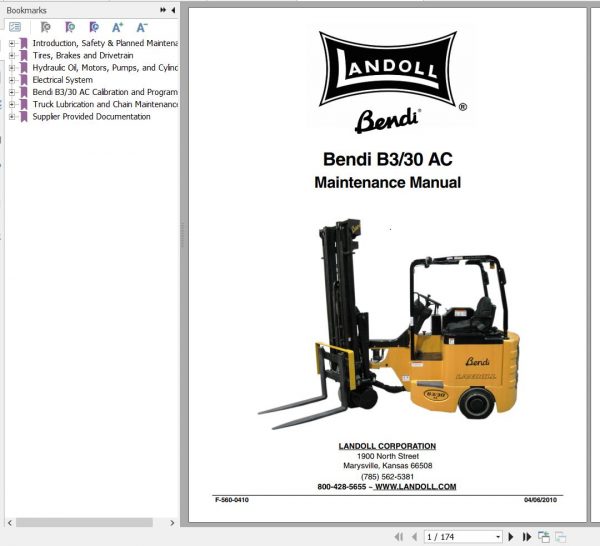Click the LANDOLL CORPORATION heading
The image size is (600, 546).
[x=387, y=446]
